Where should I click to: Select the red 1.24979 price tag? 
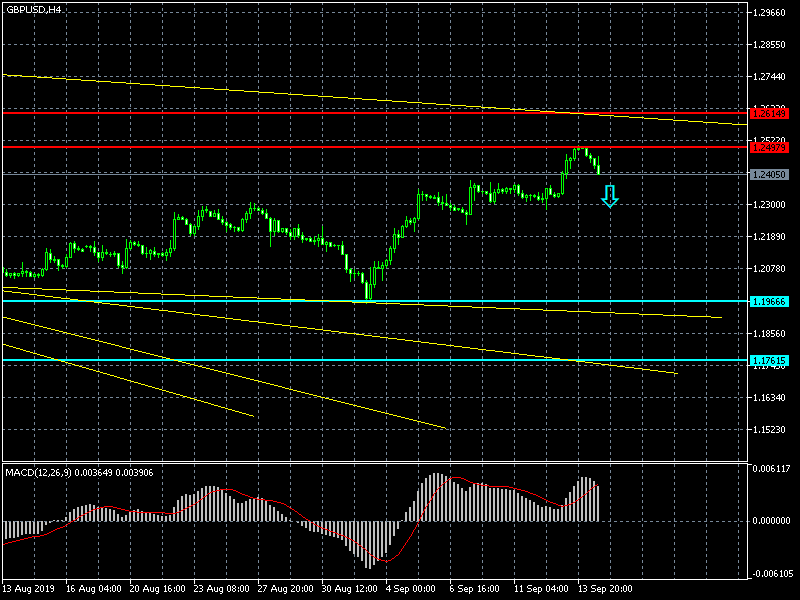click(769, 147)
